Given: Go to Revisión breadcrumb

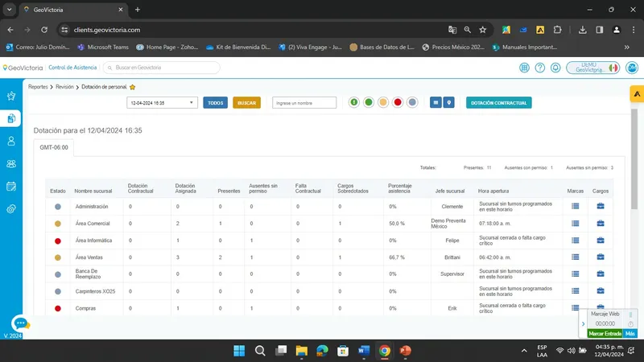Looking at the screenshot, I should (x=64, y=87).
